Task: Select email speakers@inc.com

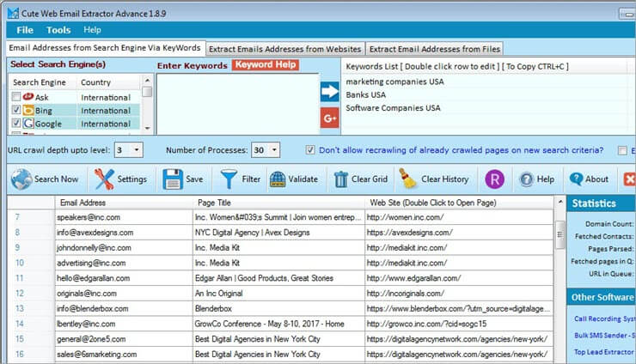Action: pyautogui.click(x=89, y=217)
